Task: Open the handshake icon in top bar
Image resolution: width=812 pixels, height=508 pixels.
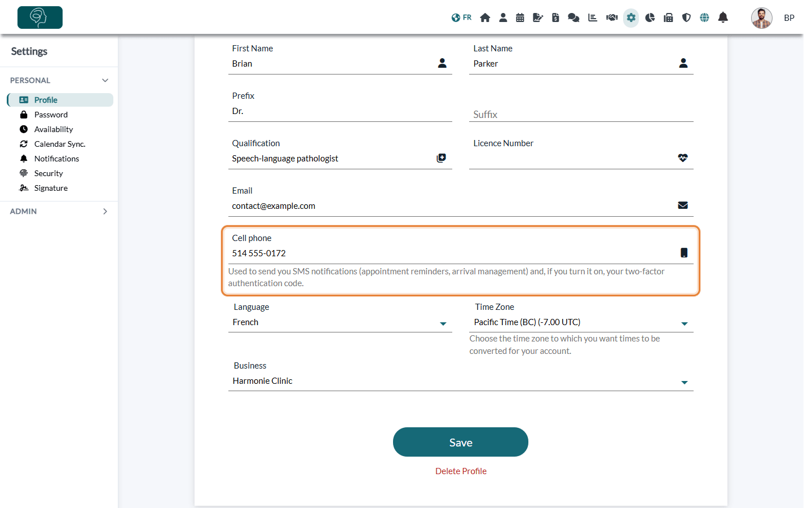Action: coord(612,17)
